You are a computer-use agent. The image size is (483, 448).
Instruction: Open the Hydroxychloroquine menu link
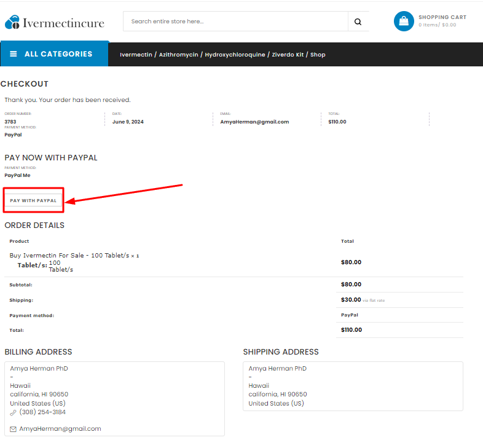click(235, 55)
